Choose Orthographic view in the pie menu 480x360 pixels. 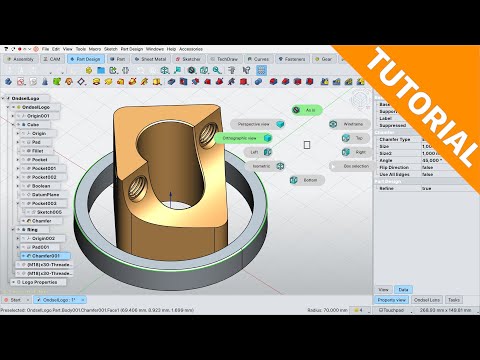coord(243,138)
